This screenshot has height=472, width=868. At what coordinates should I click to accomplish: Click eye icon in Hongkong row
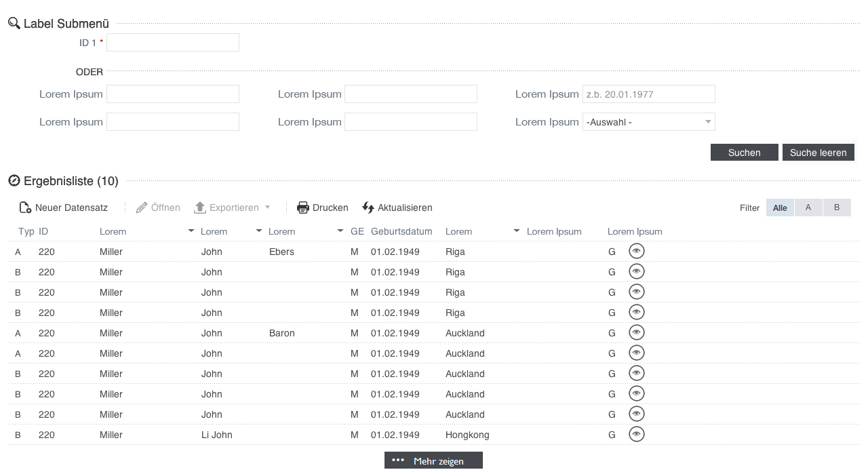click(636, 435)
